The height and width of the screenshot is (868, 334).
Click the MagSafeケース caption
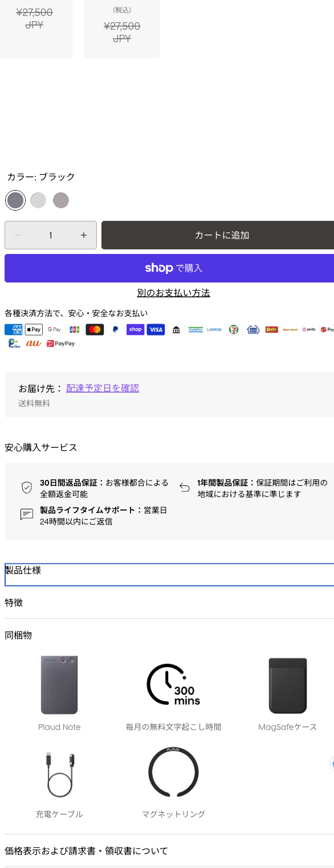click(x=288, y=727)
